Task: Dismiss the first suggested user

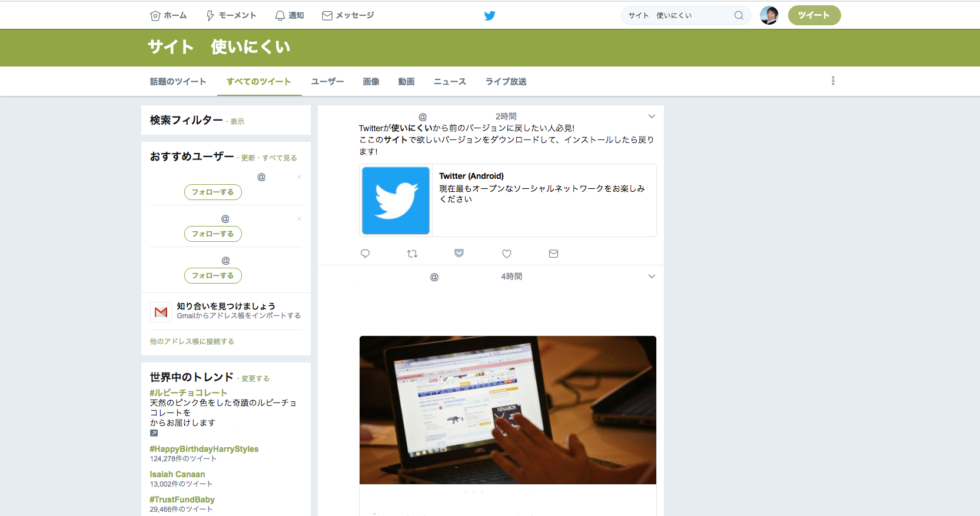Action: (x=299, y=177)
